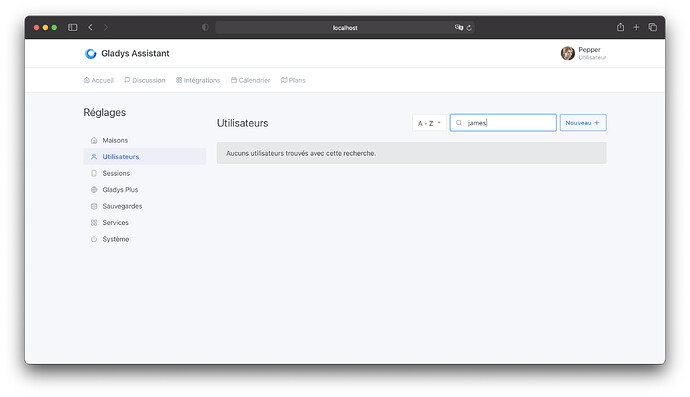Click the Gladys Assistant title
Screen dimensions: 690x397
tap(135, 53)
